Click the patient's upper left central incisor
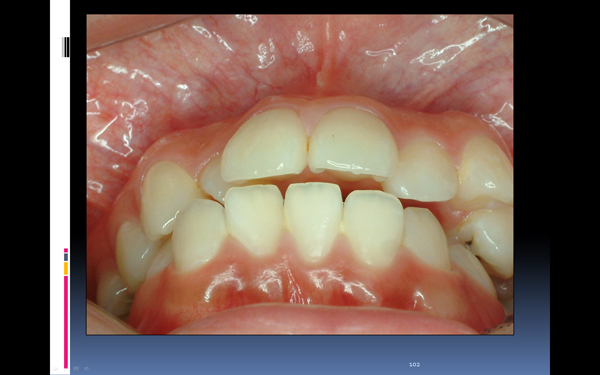The image size is (600, 375). point(264,146)
